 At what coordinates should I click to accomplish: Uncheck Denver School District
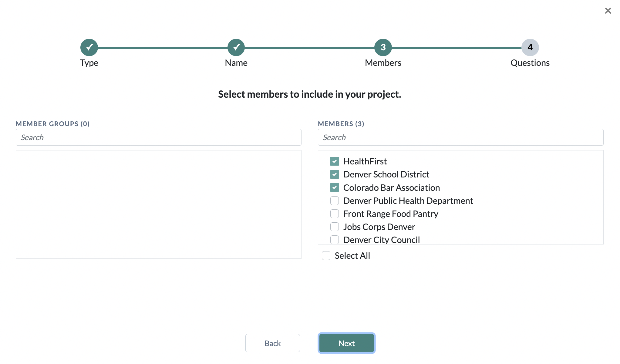click(334, 174)
